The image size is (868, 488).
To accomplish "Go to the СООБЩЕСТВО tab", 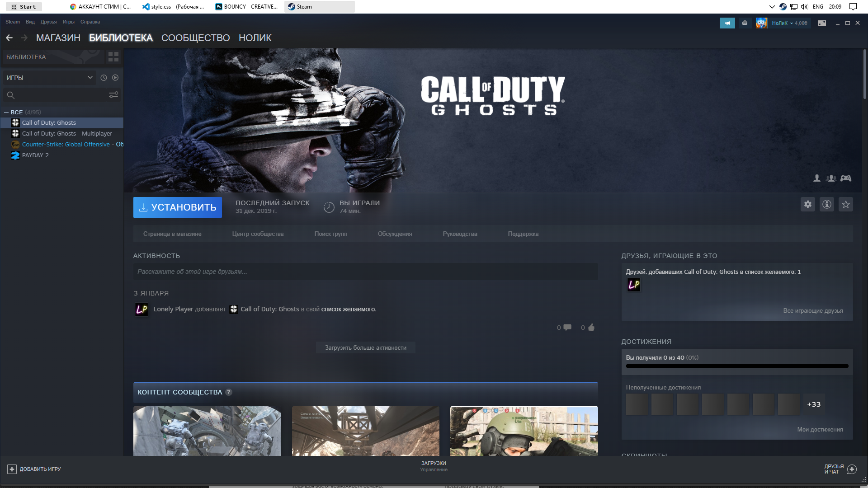I will (196, 38).
